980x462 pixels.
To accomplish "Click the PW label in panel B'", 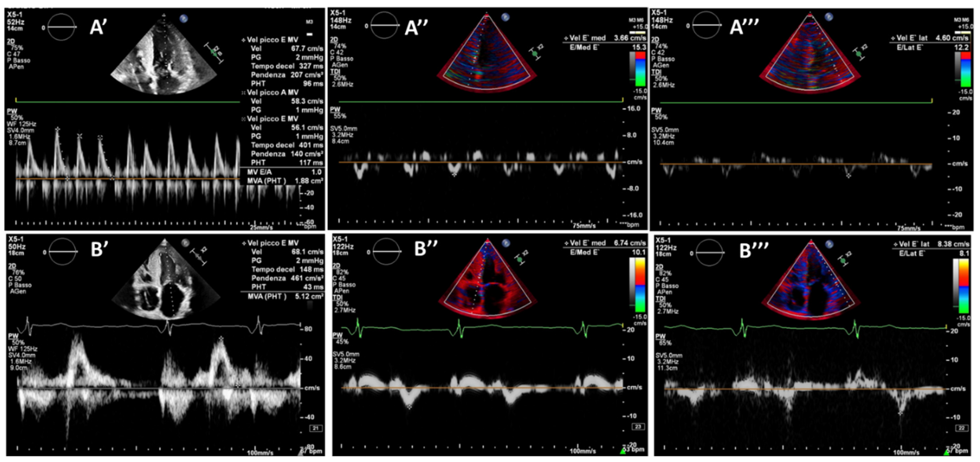I will [13, 336].
